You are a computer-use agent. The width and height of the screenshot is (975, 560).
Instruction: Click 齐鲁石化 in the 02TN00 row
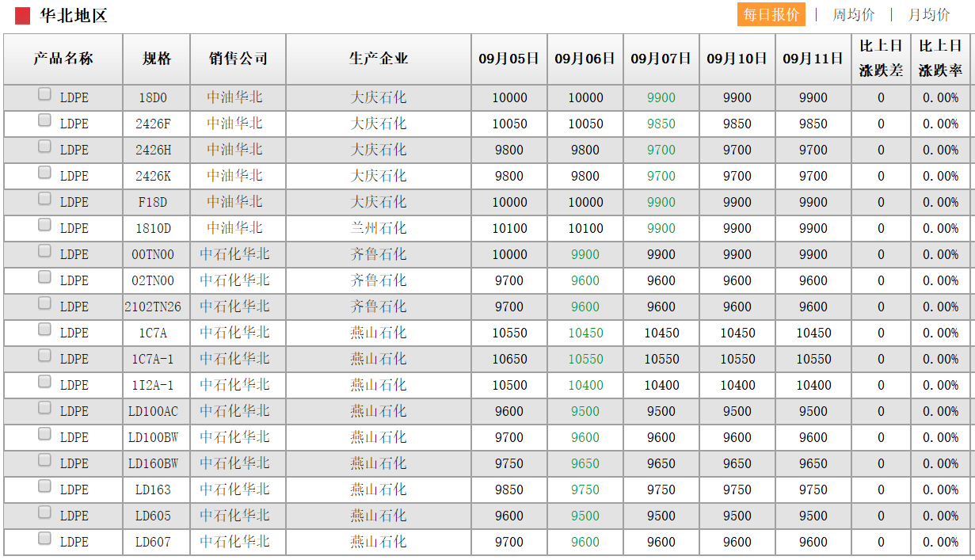click(x=379, y=280)
